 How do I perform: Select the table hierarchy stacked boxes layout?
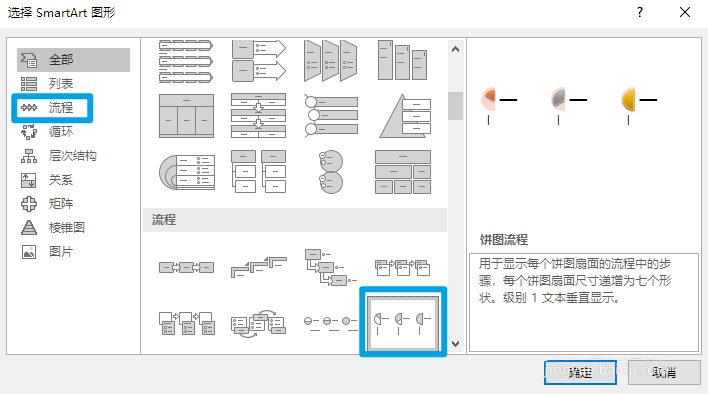tap(403, 172)
